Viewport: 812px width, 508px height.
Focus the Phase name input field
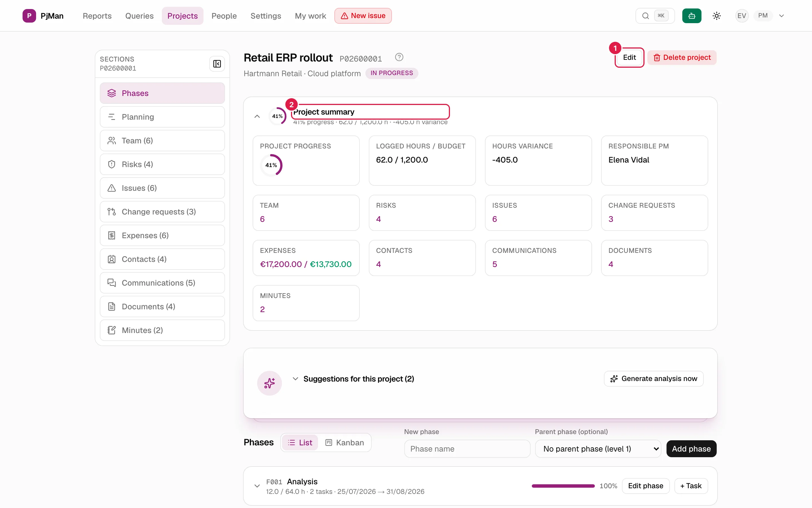(x=467, y=449)
